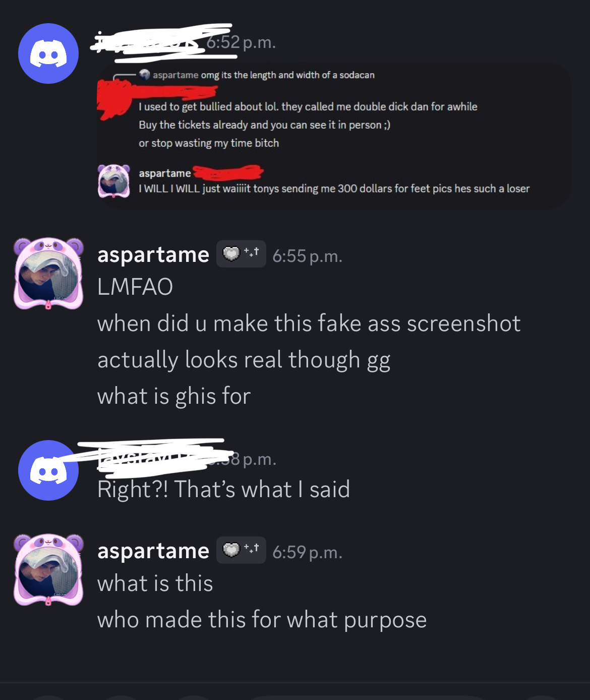Open aspartame's avatar beside "what is this"
The image size is (590, 700).
48,569
